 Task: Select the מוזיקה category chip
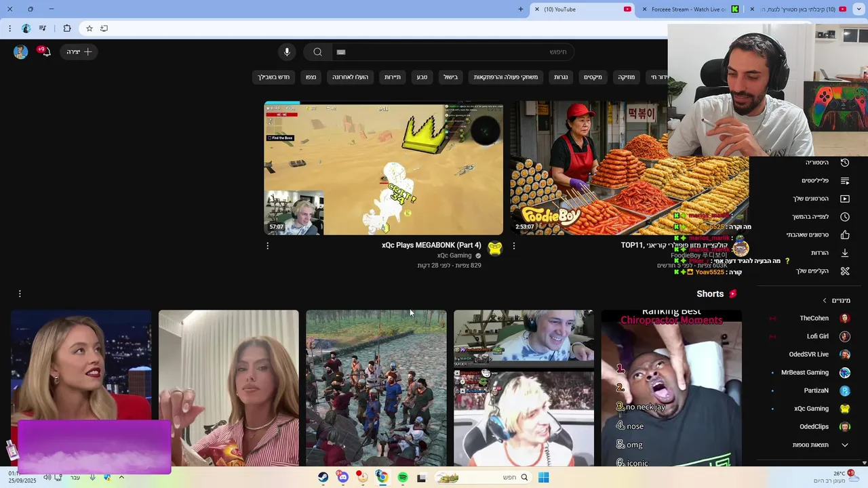(626, 77)
